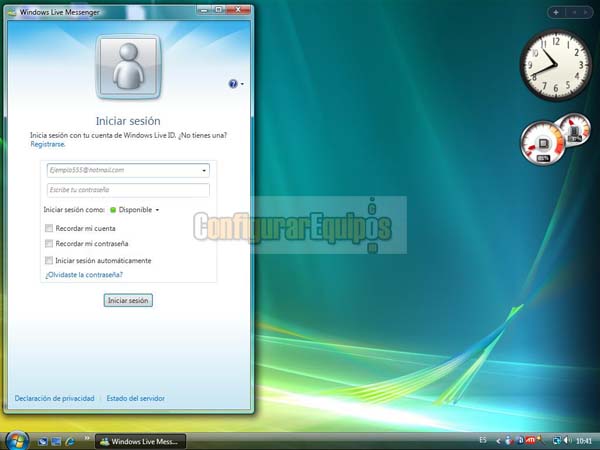Click the Iniciar sesión button
Viewport: 600px width, 450px height.
tap(128, 300)
